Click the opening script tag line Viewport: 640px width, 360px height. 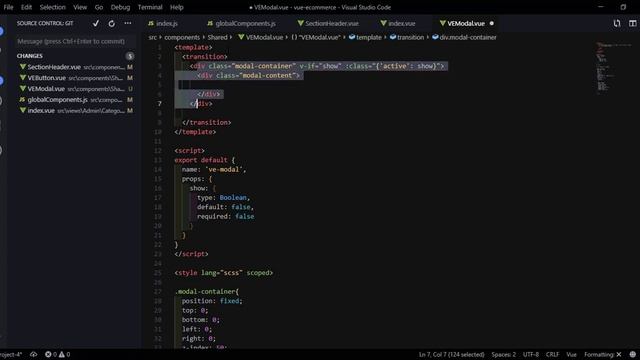(189, 151)
